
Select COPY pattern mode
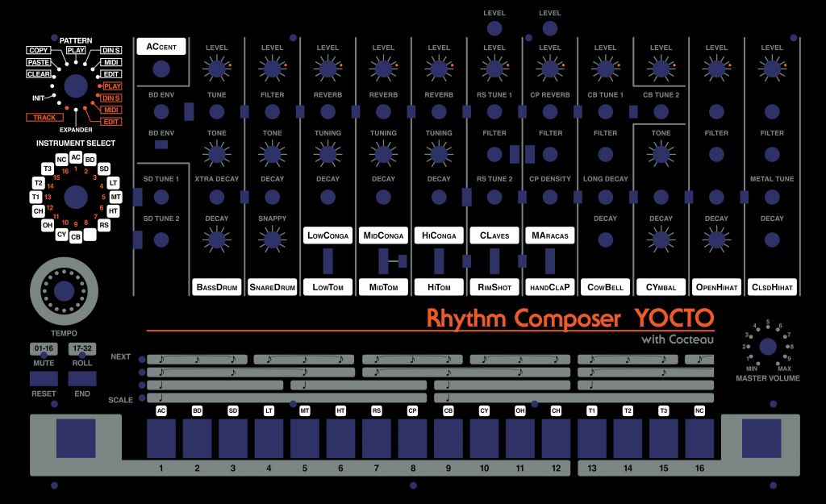[39, 50]
